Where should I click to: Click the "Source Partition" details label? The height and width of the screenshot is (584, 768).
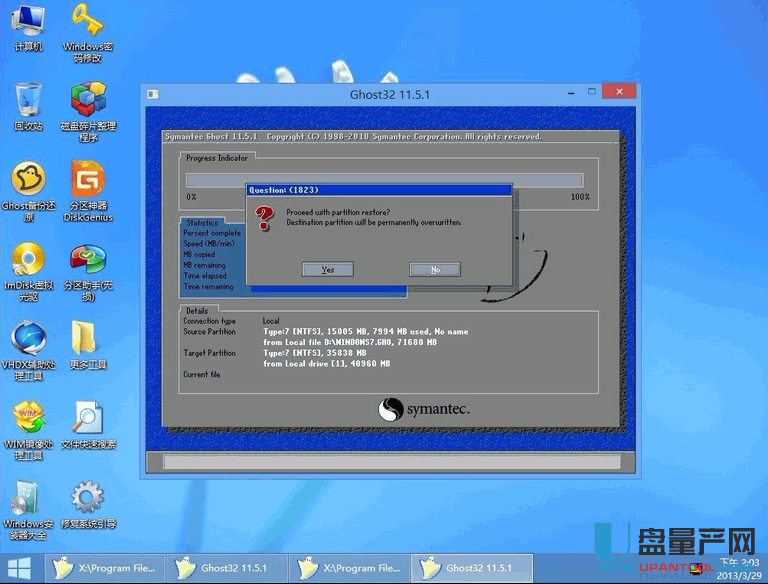209,332
